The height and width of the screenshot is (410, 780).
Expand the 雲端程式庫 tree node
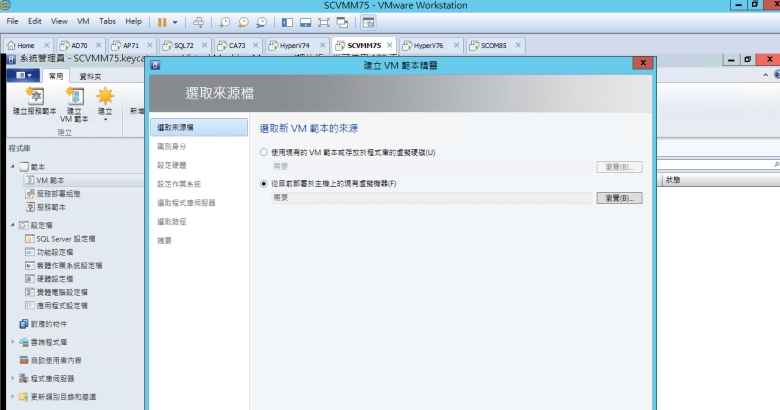(12, 342)
